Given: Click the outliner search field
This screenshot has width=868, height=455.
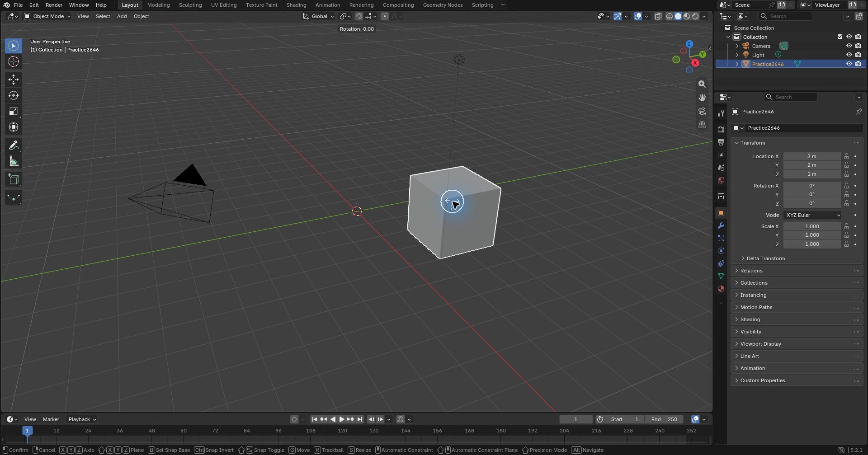Looking at the screenshot, I should click(x=786, y=16).
